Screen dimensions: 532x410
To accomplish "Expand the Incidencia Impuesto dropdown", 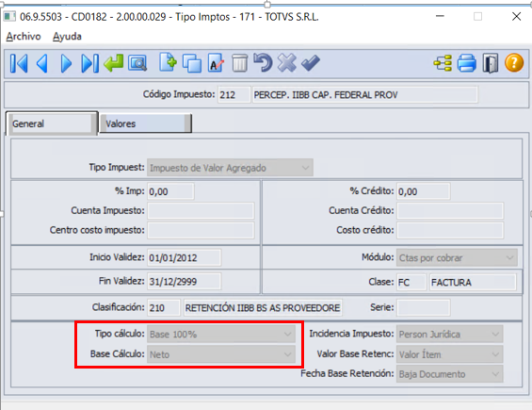I will 449,335.
